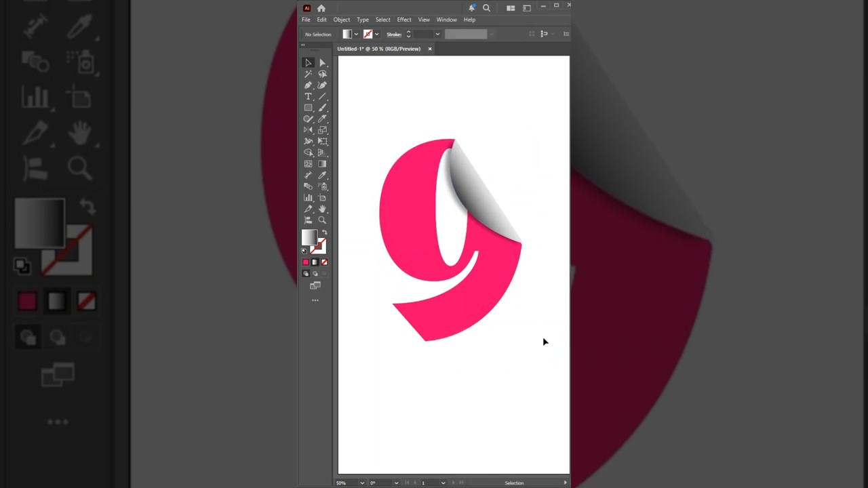Expand the Fill dropdown in control bar
Viewport: 868px width, 488px height.
tap(356, 34)
